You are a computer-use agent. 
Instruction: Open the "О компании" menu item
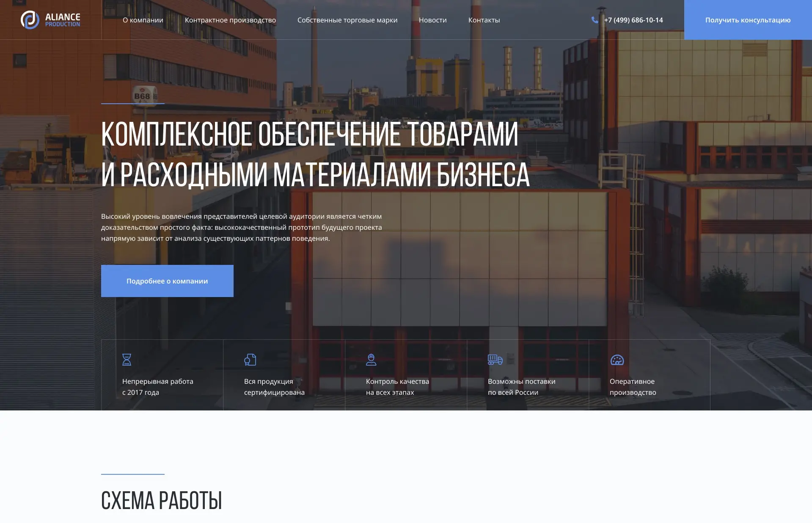143,20
